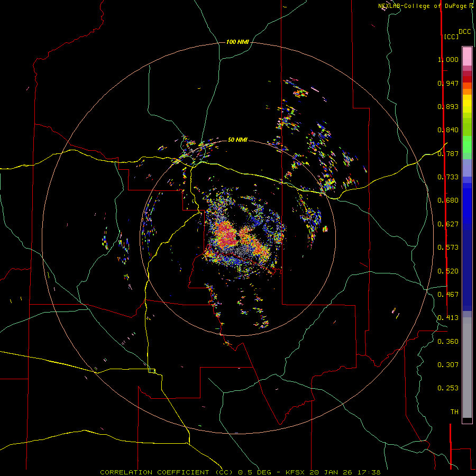Click the TH threshold label on legend
Screen dimensions: 476x476
tap(454, 412)
